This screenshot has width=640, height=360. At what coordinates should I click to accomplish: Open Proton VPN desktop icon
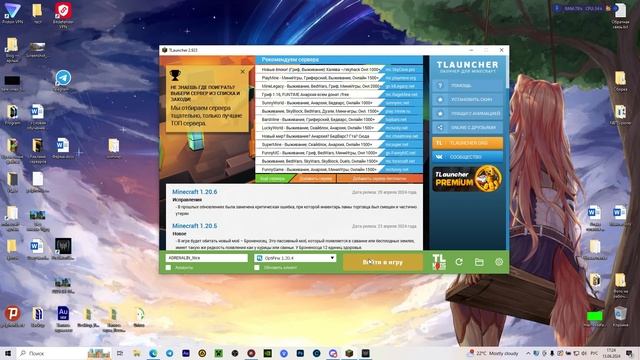click(x=12, y=13)
